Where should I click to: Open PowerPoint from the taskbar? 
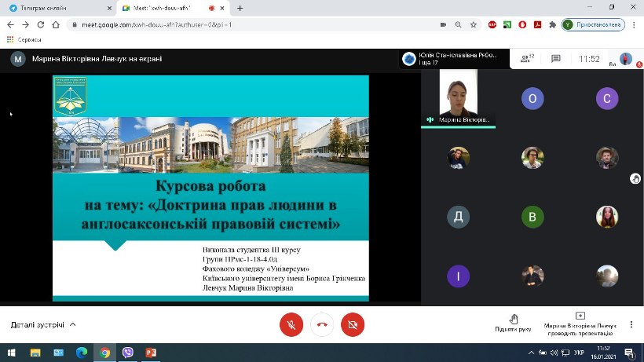150,353
